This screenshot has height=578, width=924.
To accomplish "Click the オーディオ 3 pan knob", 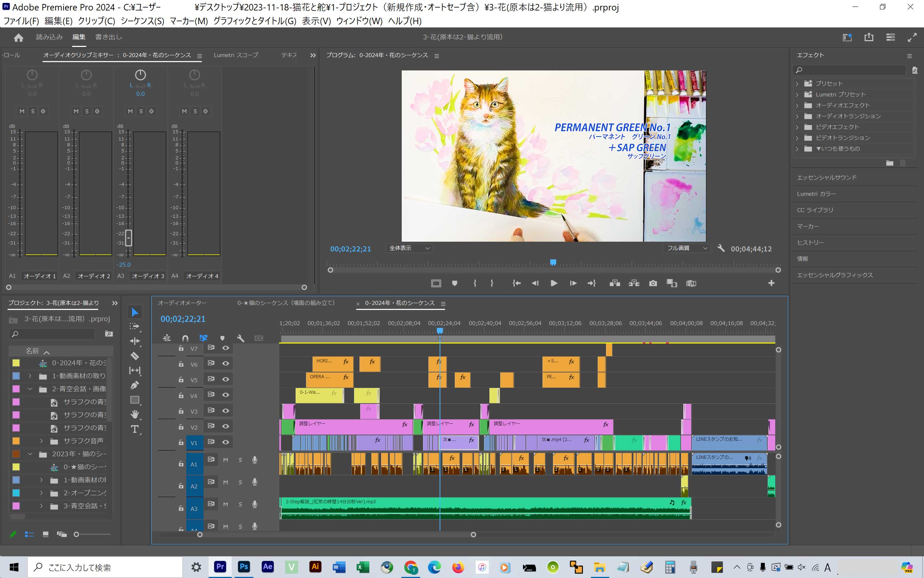I will pyautogui.click(x=140, y=75).
